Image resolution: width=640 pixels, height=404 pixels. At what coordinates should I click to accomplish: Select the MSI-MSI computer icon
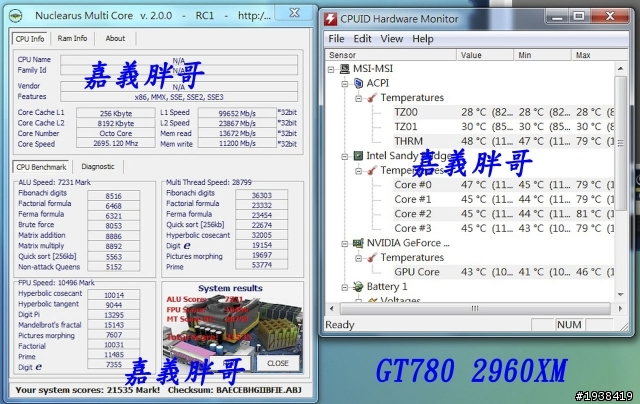[345, 69]
